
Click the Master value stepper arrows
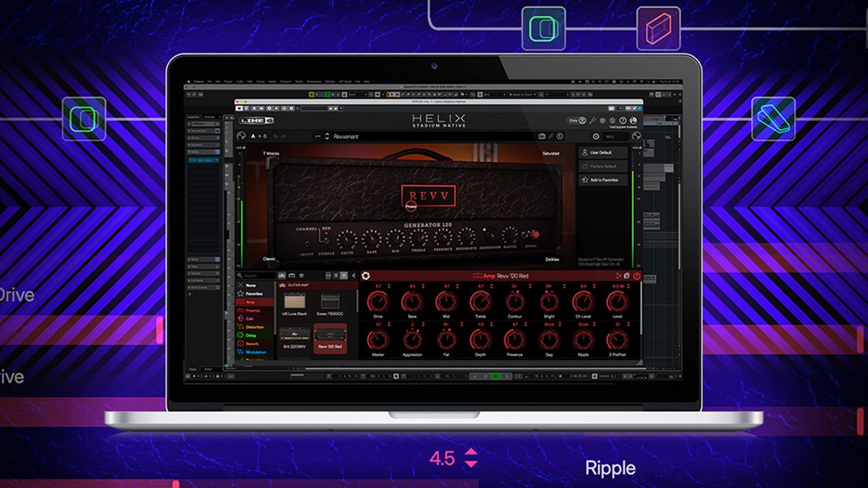coord(388,324)
